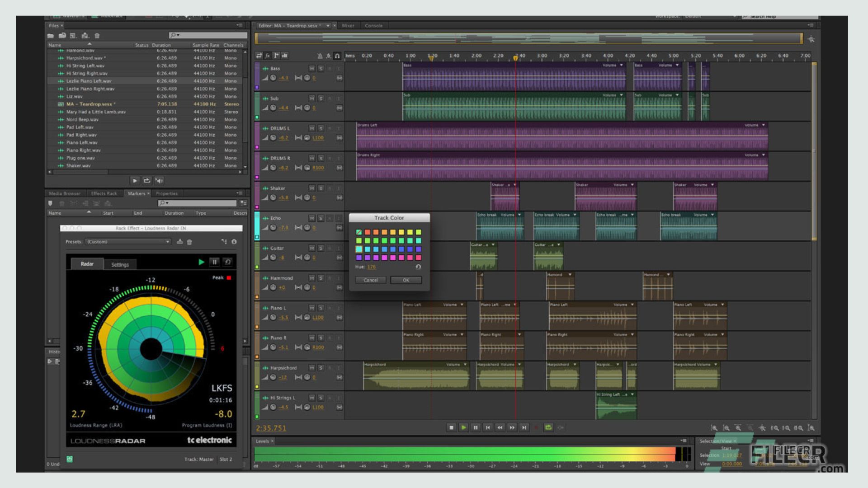Open the Presets (Custom) dropdown
The image size is (868, 488).
128,242
